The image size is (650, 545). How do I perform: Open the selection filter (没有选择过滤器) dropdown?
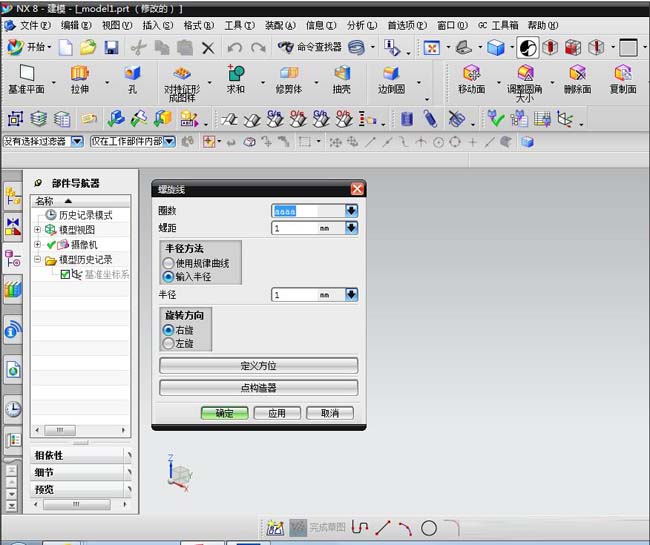coord(77,142)
